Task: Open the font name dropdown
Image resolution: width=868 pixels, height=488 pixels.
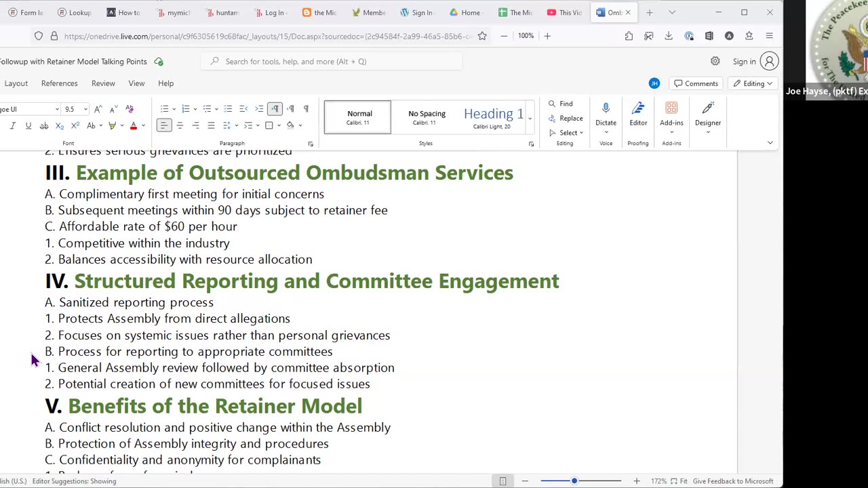Action: [57, 109]
